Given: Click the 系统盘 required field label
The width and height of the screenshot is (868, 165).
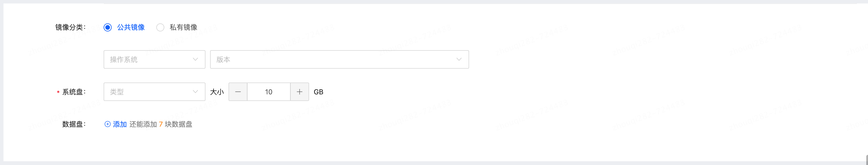Looking at the screenshot, I should [x=74, y=92].
